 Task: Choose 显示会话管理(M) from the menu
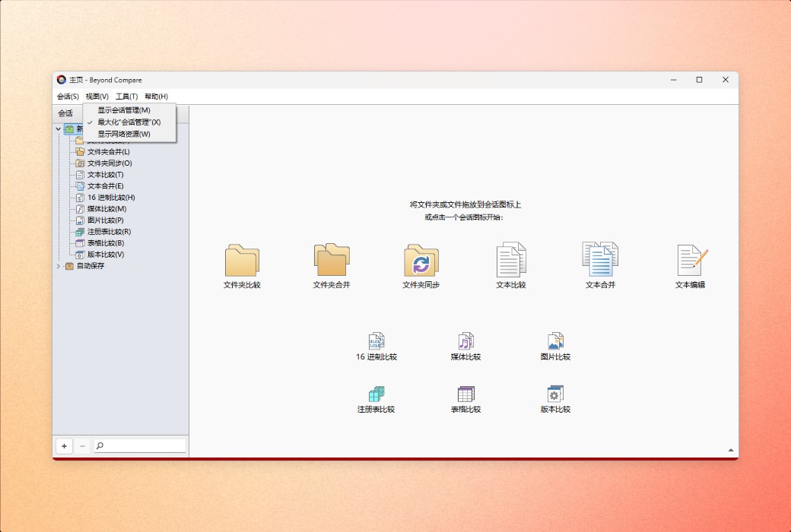[x=129, y=110]
